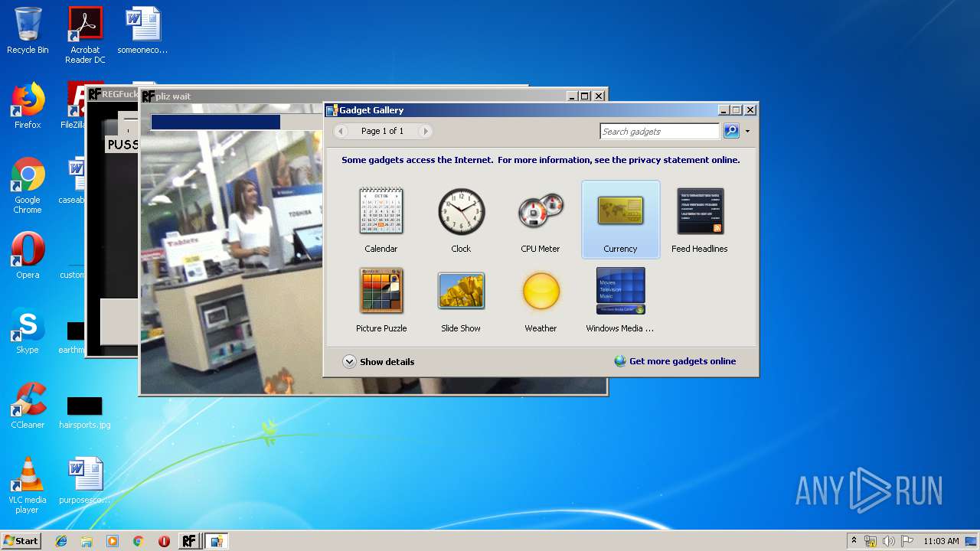Switch to Gadget Gallery taskbar button
The height and width of the screenshot is (551, 980).
216,541
